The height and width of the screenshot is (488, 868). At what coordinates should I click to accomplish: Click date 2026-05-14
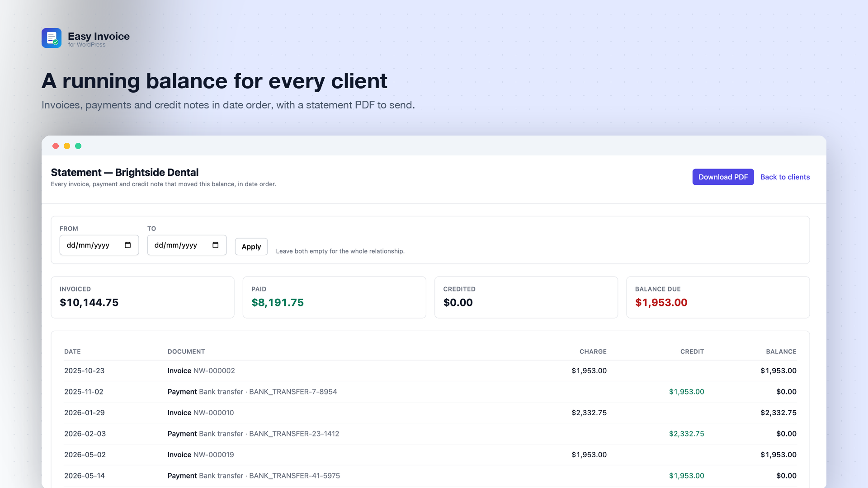coord(85,476)
